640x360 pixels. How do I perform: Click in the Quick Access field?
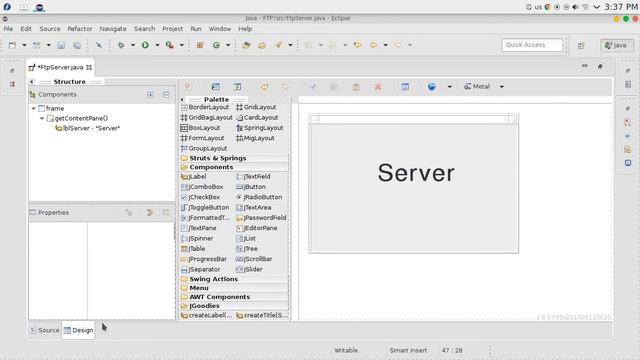532,45
